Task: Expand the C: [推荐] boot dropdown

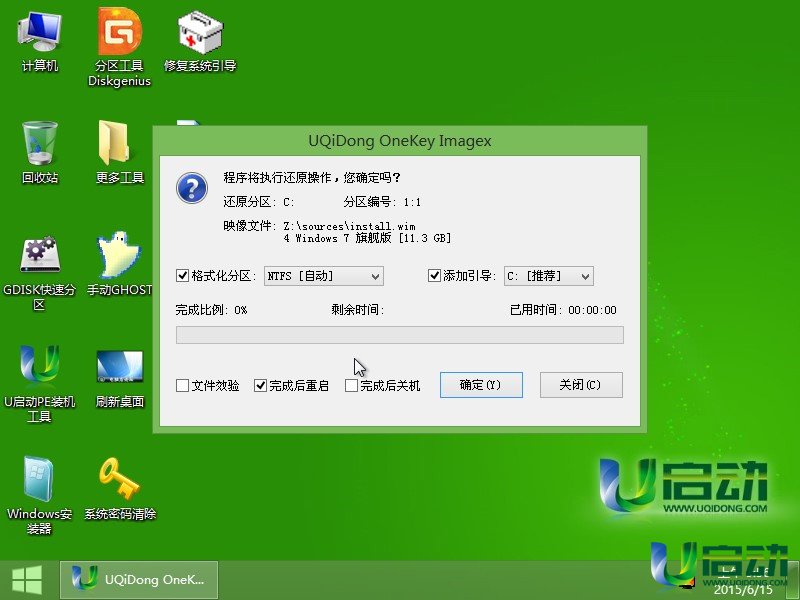Action: (x=548, y=276)
